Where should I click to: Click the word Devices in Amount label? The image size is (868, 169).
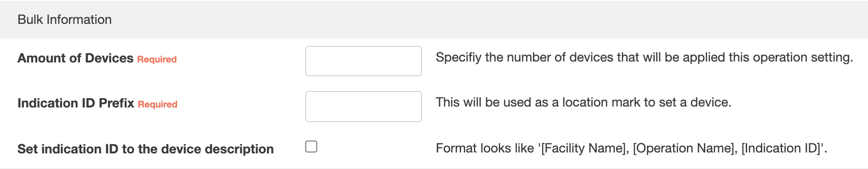(x=109, y=58)
